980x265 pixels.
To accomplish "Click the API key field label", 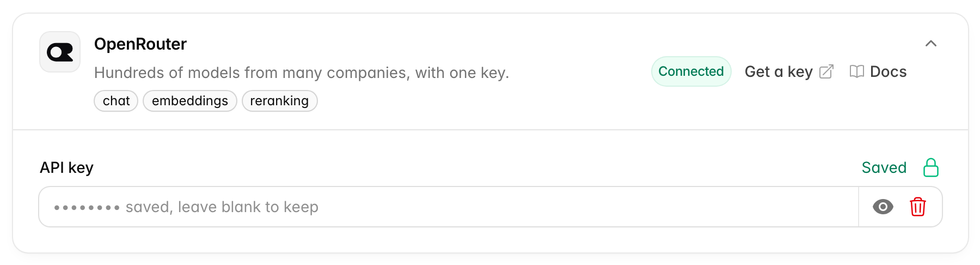I will 66,167.
